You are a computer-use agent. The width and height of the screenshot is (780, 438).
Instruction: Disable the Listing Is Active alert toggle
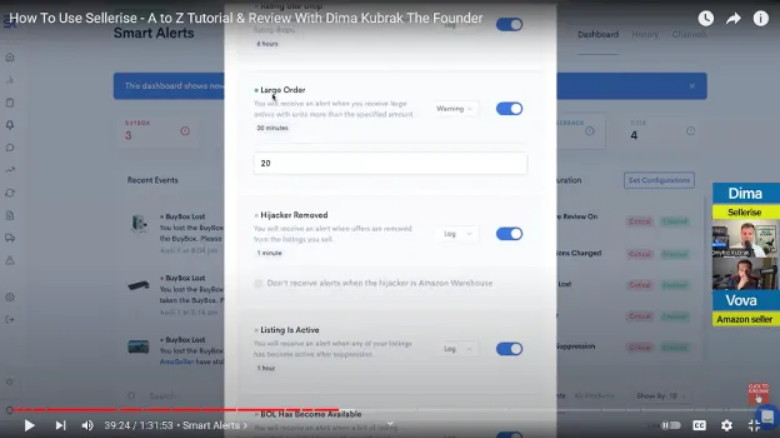509,348
